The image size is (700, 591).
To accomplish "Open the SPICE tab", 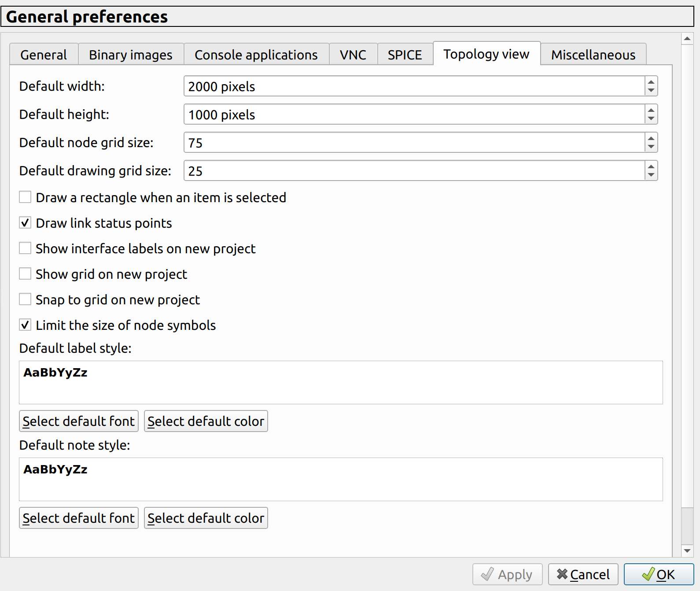I will pos(404,54).
